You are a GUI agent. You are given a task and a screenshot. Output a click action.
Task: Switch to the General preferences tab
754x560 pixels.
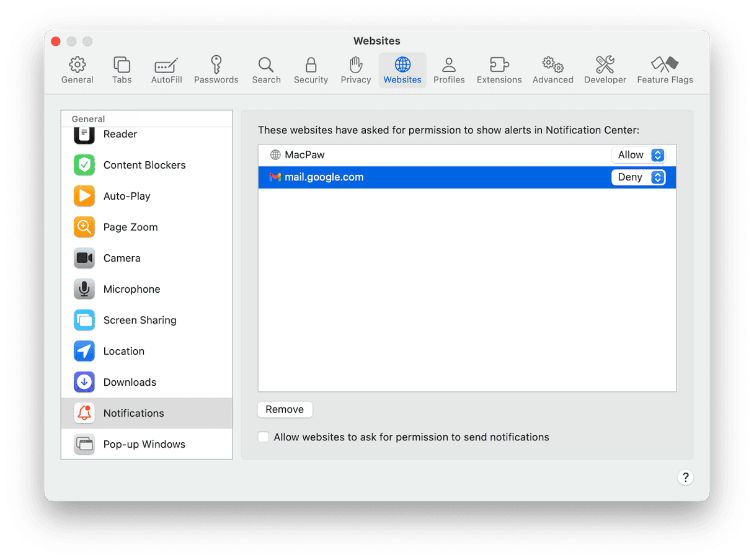[78, 70]
